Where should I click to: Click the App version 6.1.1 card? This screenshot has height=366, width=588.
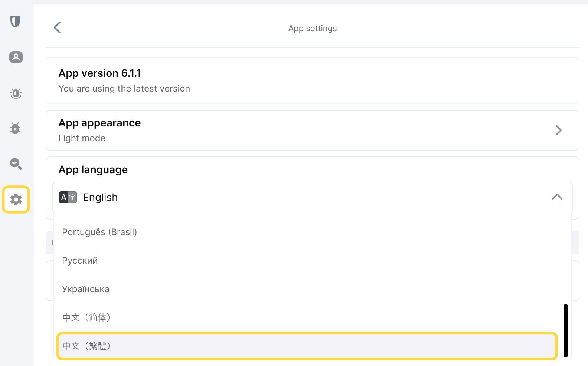tap(312, 80)
